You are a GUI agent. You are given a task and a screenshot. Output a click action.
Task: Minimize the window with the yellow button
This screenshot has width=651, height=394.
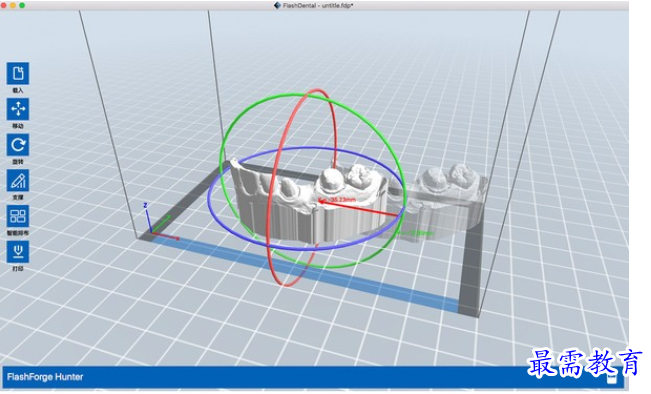pyautogui.click(x=13, y=5)
